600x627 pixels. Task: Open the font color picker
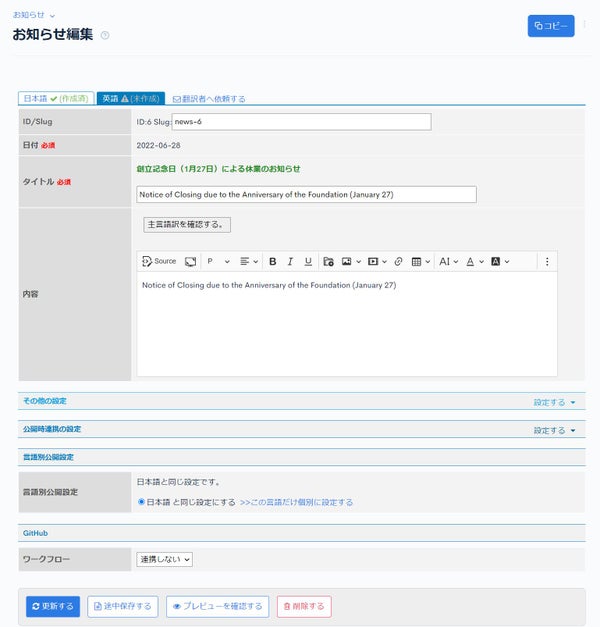[475, 262]
